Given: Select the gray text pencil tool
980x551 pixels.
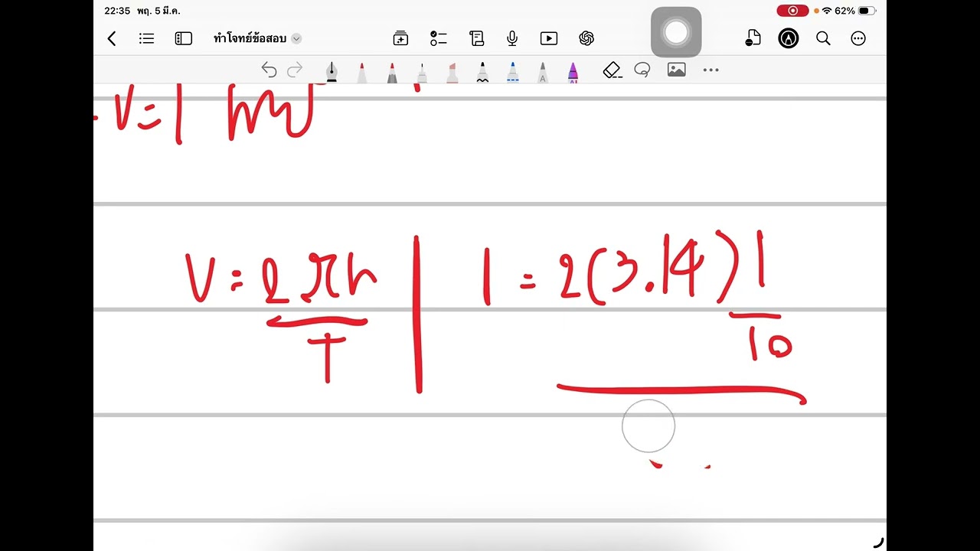Looking at the screenshot, I should (x=543, y=72).
